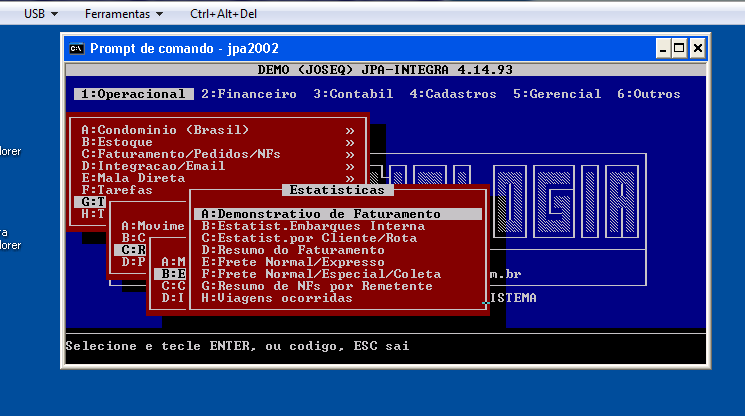
Task: Open the 3:Contabil menu
Action: [353, 94]
